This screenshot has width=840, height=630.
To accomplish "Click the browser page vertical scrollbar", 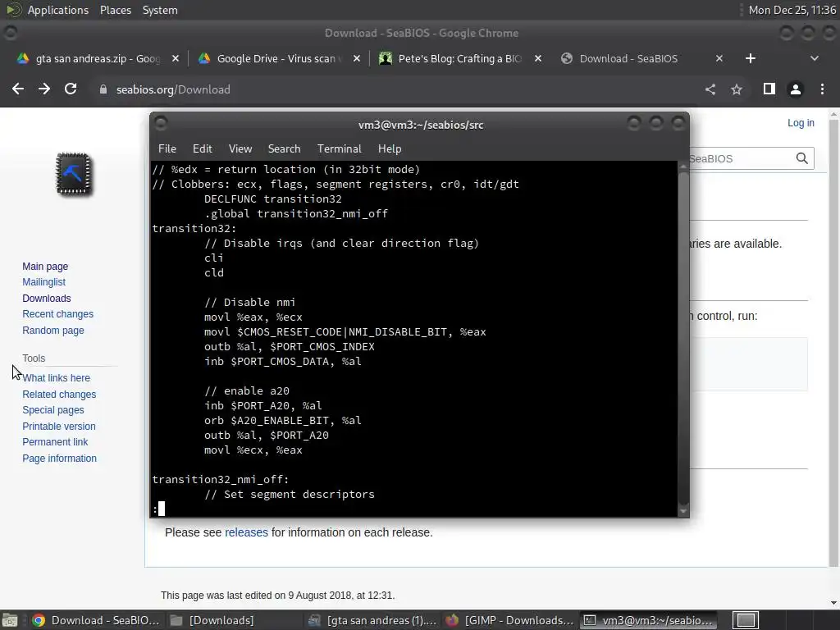I will 833,343.
